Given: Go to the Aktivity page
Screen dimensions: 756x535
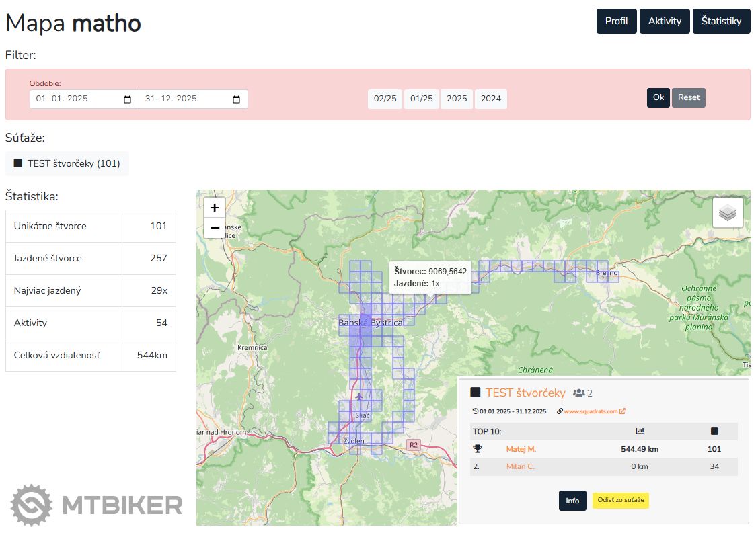Looking at the screenshot, I should click(x=665, y=21).
